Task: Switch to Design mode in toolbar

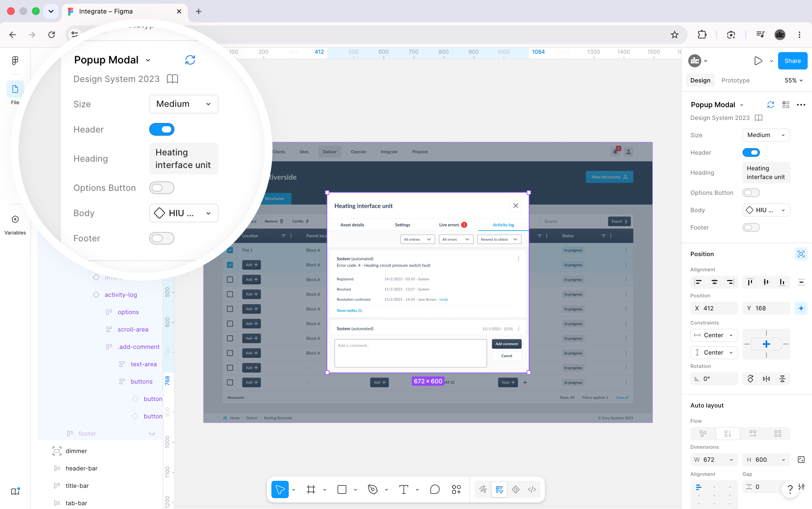Action: coord(499,489)
